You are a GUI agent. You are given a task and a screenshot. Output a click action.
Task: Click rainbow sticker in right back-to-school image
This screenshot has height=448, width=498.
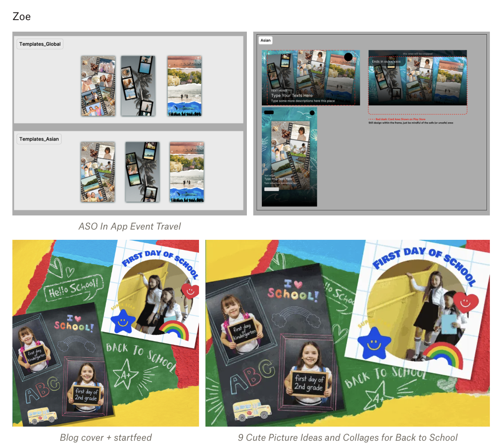pos(443,355)
